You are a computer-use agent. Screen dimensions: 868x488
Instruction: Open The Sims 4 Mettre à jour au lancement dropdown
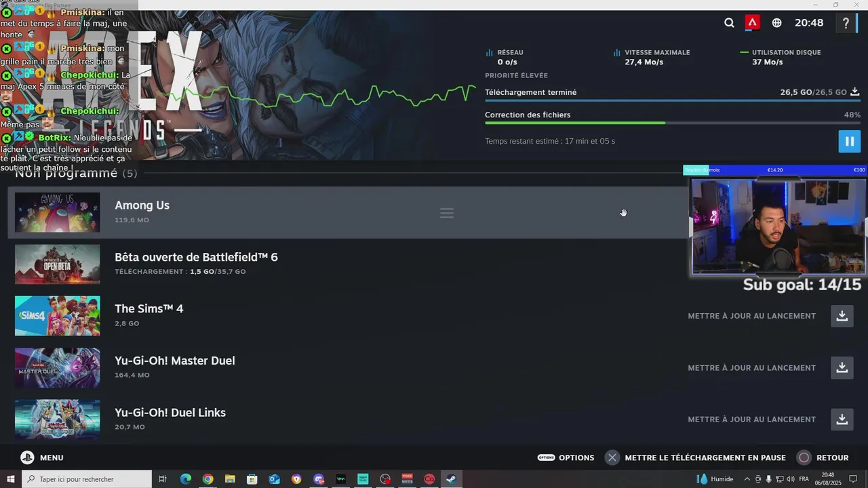[751, 316]
